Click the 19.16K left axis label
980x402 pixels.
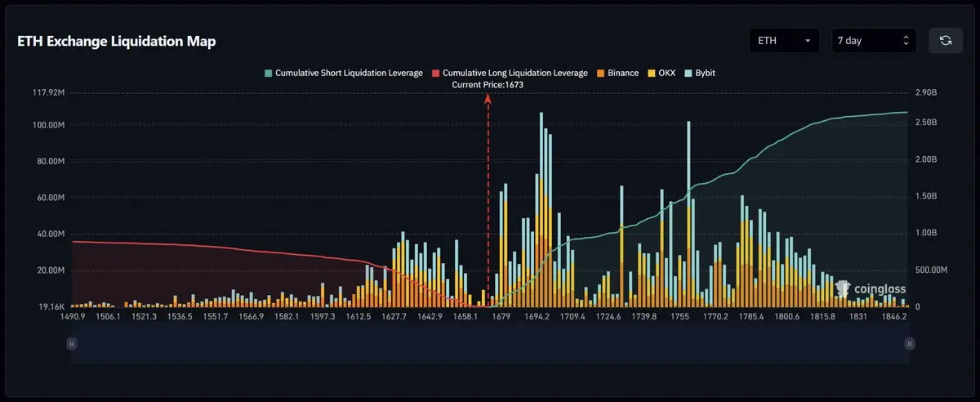(x=50, y=306)
